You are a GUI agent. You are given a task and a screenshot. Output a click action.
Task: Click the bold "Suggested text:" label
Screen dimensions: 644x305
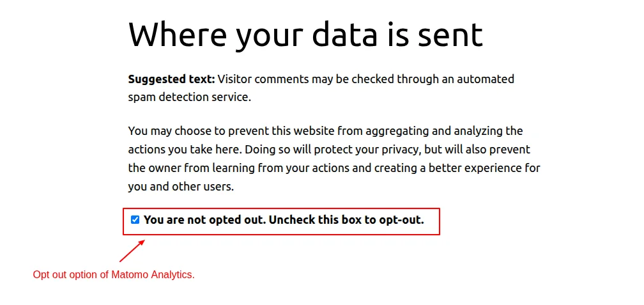(171, 79)
